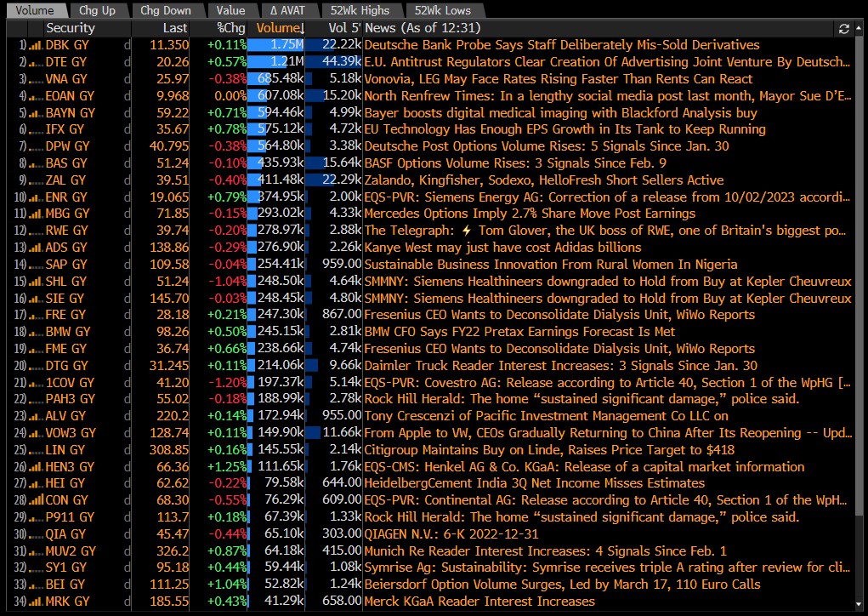Click the 'd' delay flag for RWE GY

tap(128, 231)
